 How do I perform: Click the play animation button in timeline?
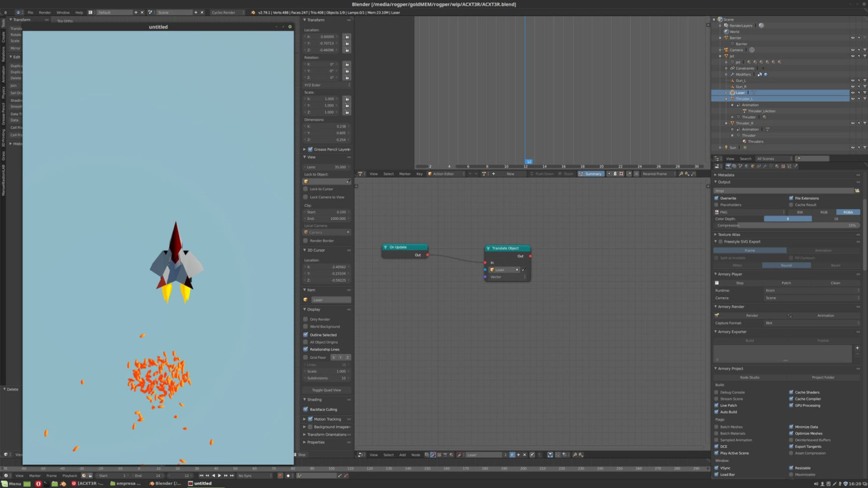click(220, 475)
